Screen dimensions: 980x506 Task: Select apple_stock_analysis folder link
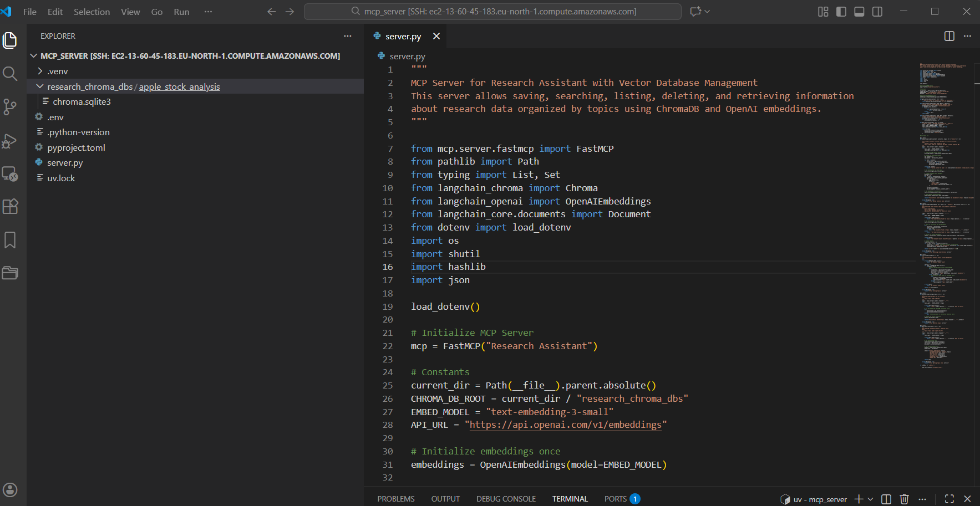pyautogui.click(x=179, y=86)
